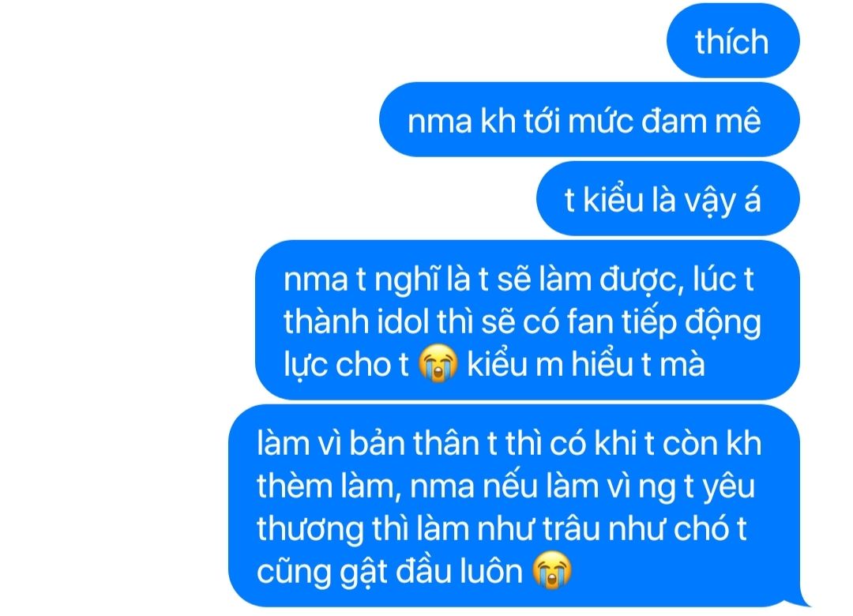Image resolution: width=853 pixels, height=616 pixels.
Task: Select the message starting "nma t nghĩ là"
Action: click(527, 320)
